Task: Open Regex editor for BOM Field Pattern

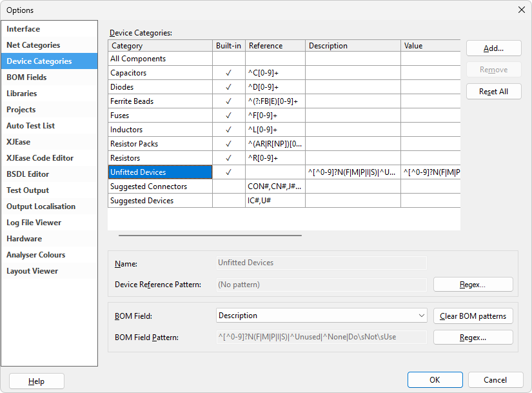Action: coord(473,338)
